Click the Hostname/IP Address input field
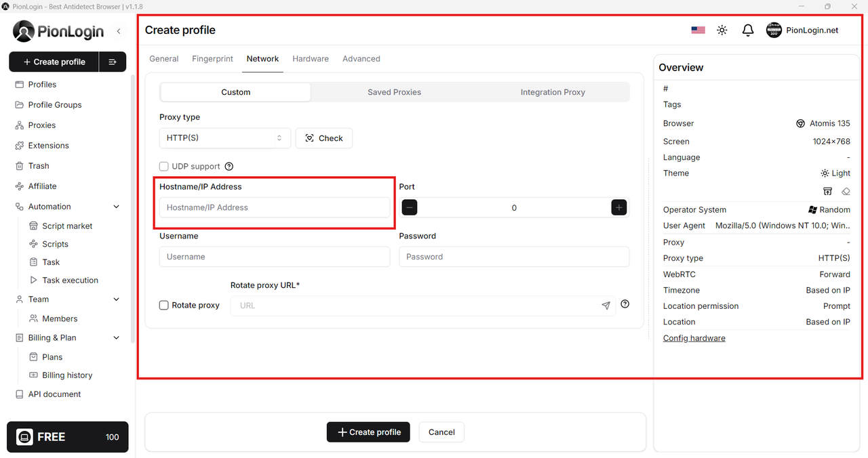 pos(275,207)
